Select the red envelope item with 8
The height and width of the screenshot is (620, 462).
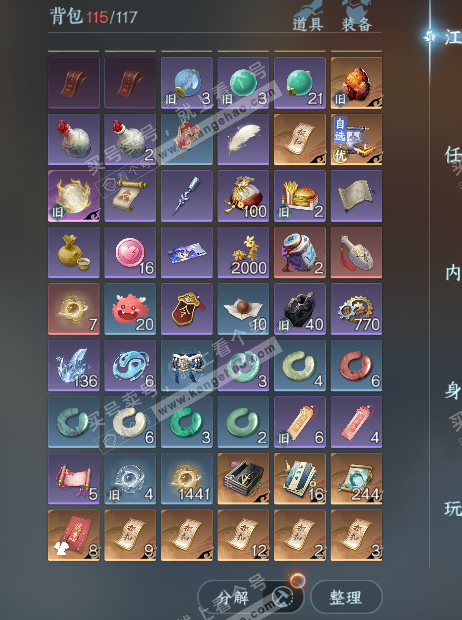coord(74,535)
